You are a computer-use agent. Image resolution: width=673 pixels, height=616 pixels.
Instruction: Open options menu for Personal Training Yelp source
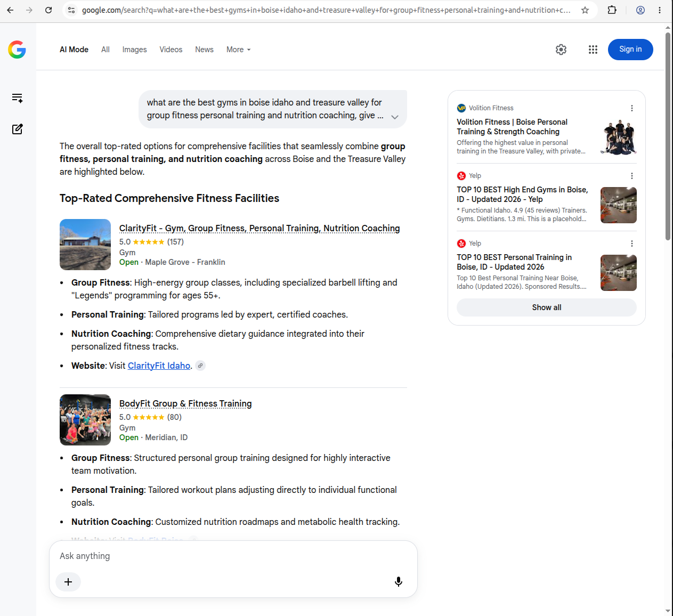click(x=632, y=244)
